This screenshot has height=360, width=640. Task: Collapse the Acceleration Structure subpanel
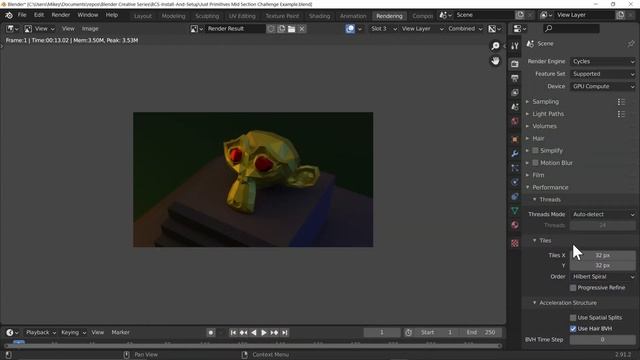click(568, 303)
